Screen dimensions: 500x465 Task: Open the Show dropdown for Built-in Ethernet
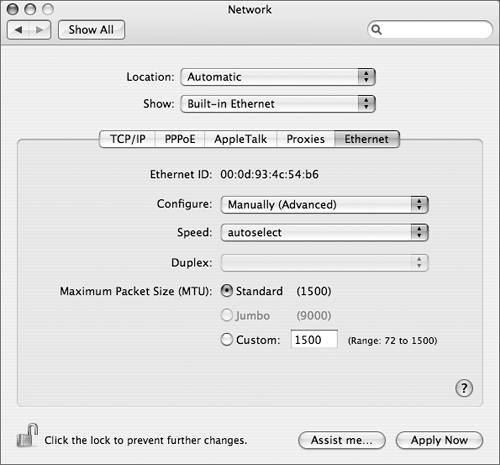pyautogui.click(x=278, y=104)
